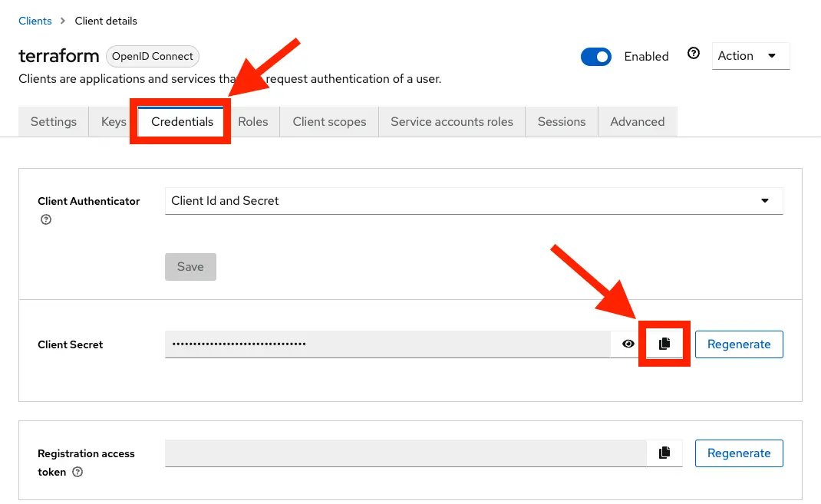Reveal the hidden Client Secret value
821x504 pixels.
(628, 344)
